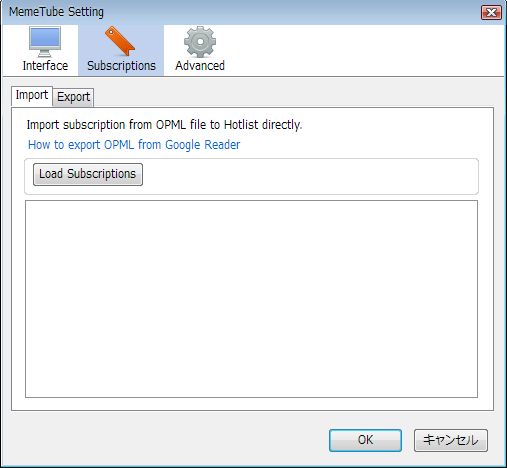Click inside the empty subscriptions list box

(251, 299)
